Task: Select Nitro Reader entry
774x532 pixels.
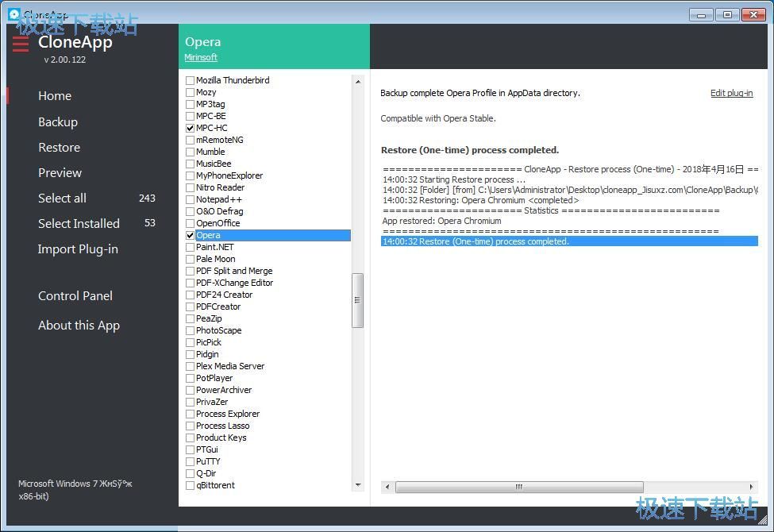Action: [x=220, y=187]
